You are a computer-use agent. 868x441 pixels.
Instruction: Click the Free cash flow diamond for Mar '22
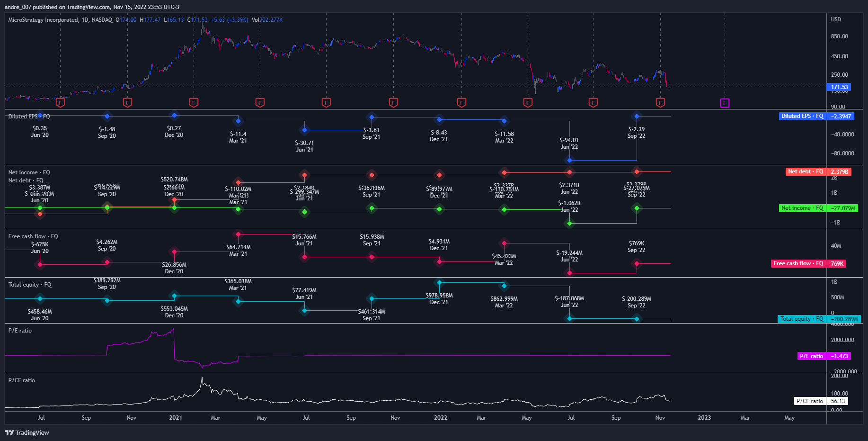pos(504,243)
